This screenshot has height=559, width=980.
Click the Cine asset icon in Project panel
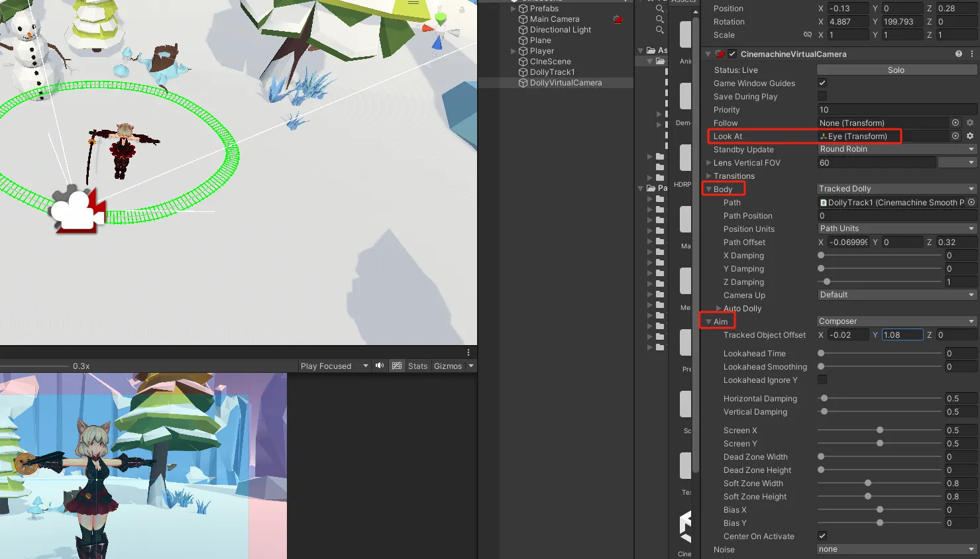point(685,527)
